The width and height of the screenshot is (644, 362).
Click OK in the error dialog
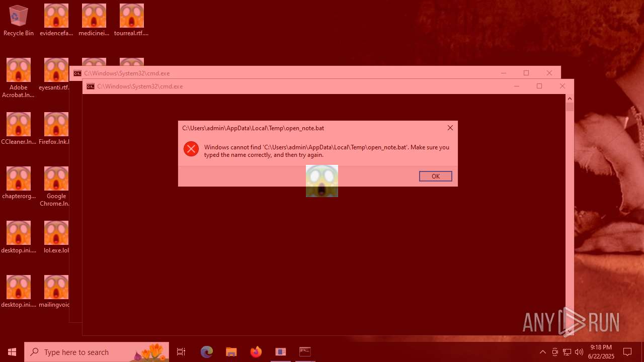(436, 176)
